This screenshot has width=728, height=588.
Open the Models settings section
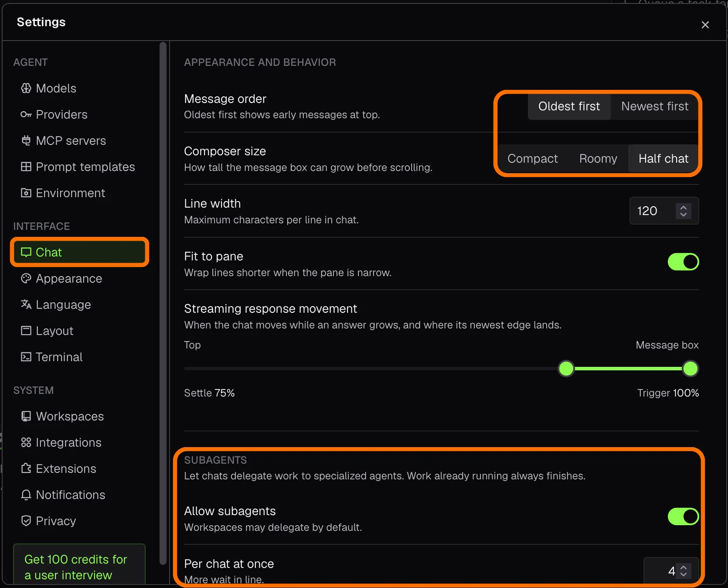tap(79, 89)
